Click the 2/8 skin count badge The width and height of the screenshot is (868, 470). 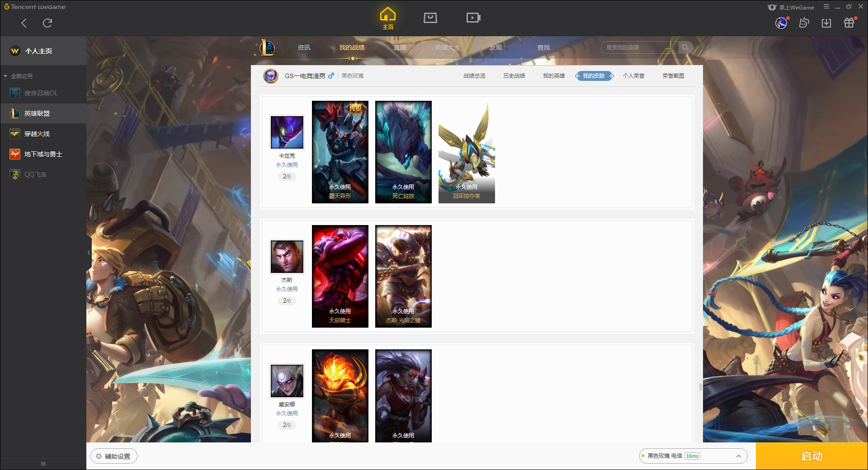(x=287, y=425)
